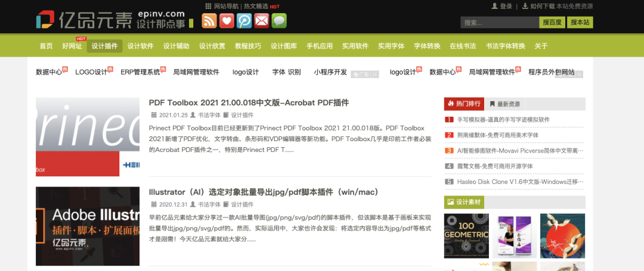The height and width of the screenshot is (271, 644).
Task: Click the download icon beside 如何下载
Action: coord(525,6)
